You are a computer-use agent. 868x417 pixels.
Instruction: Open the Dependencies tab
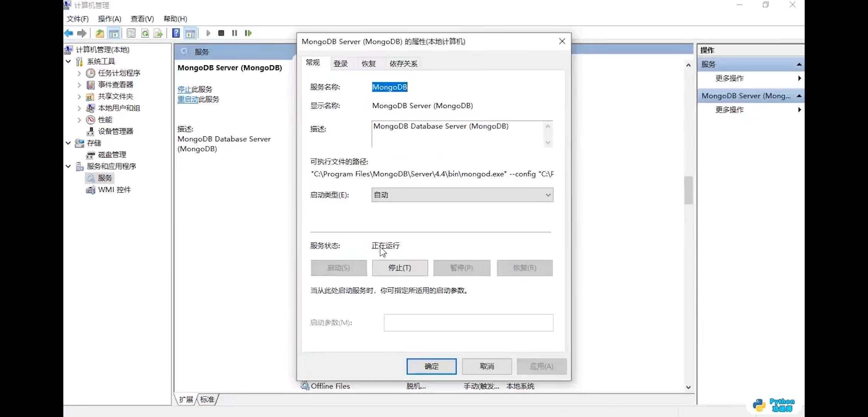pos(403,64)
